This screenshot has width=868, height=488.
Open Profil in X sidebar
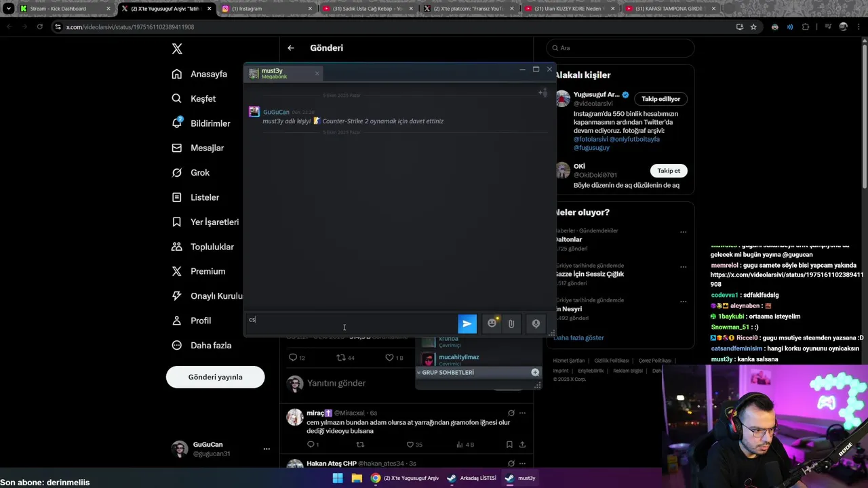[191, 321]
